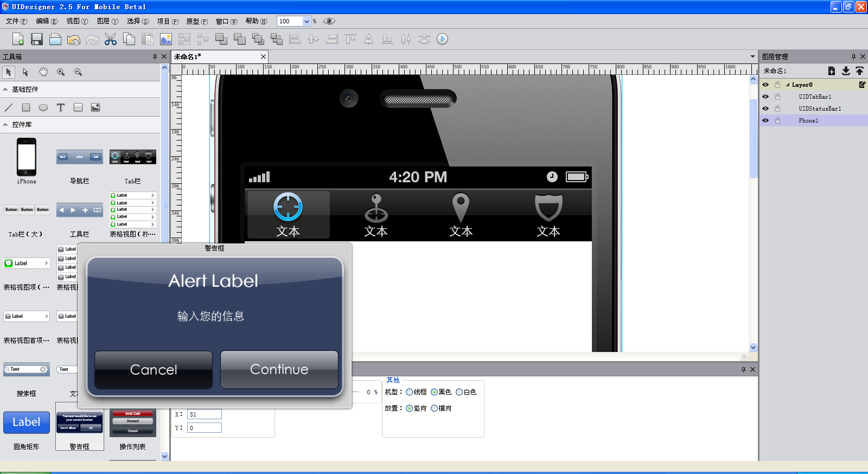Toggle visibility eye of Layer0
The width and height of the screenshot is (868, 474).
[765, 85]
